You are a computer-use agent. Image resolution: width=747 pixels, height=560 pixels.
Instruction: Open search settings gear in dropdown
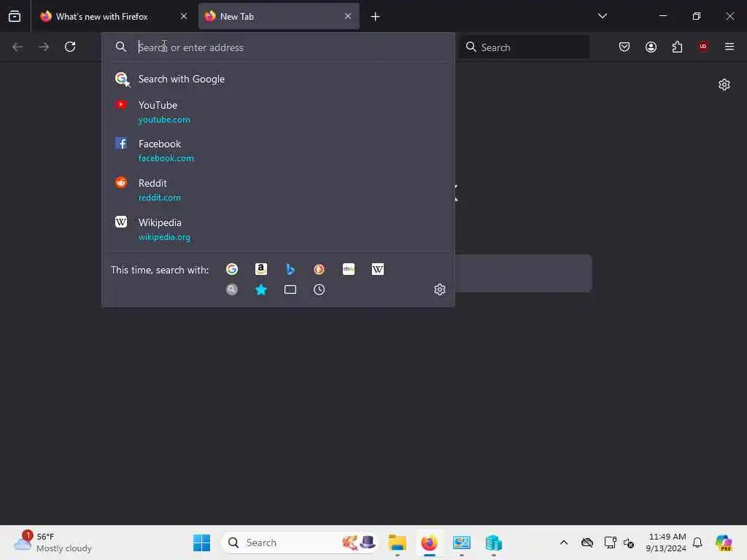coord(440,289)
